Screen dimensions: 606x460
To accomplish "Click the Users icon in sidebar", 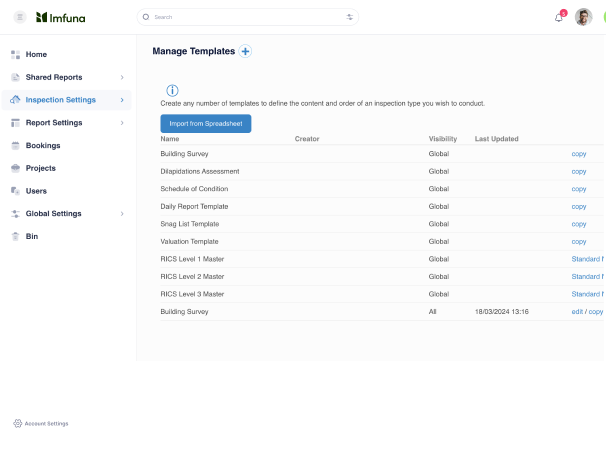I will coord(15,191).
